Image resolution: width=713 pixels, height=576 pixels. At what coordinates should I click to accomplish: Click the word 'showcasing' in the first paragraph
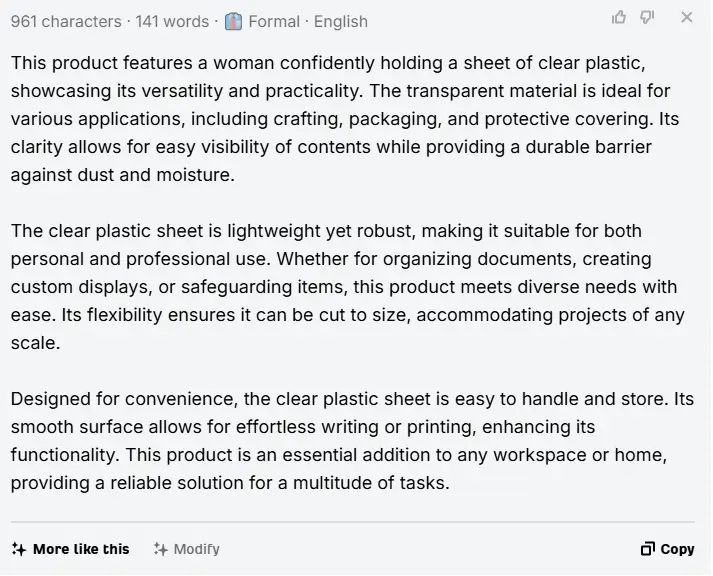pos(61,91)
